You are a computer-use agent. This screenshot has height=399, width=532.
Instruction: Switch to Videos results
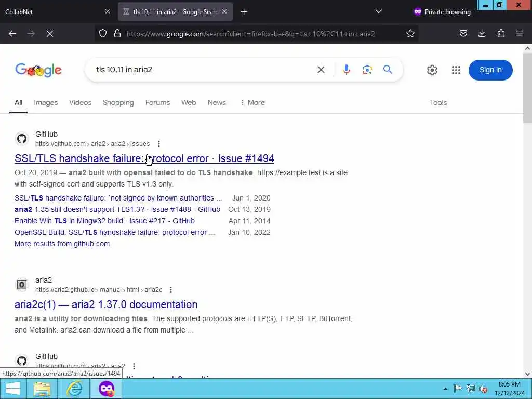click(80, 102)
